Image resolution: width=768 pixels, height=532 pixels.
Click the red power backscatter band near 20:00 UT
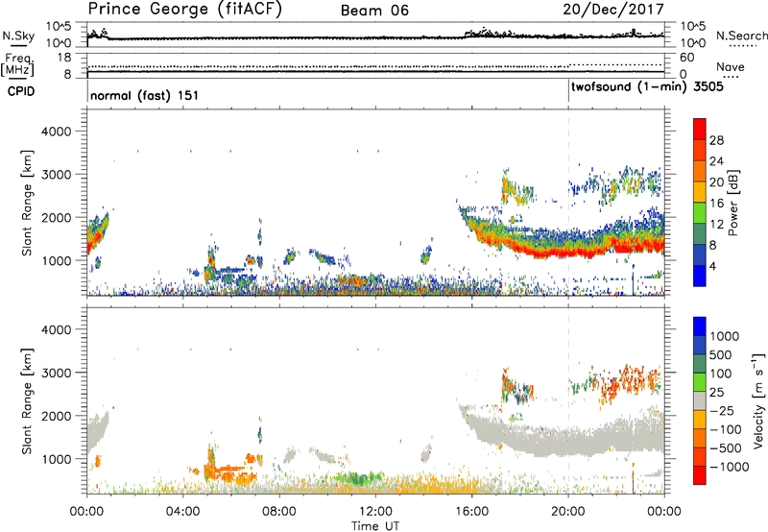click(568, 253)
